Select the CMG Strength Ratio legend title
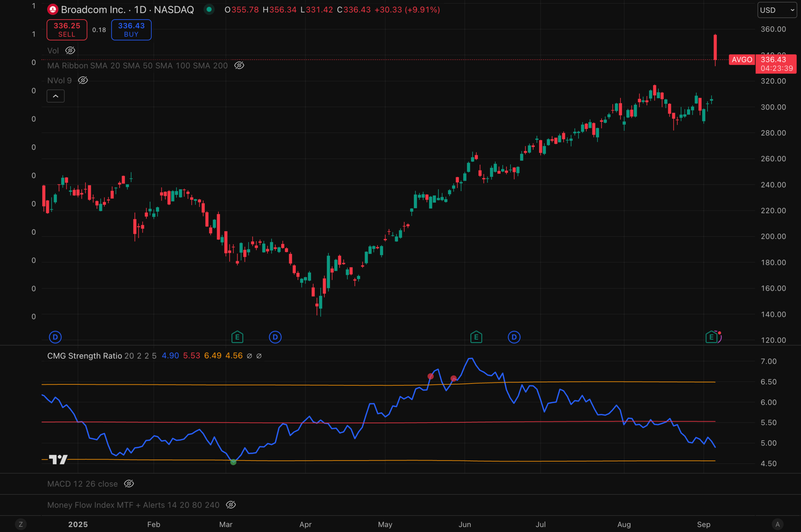The image size is (801, 532). click(x=85, y=356)
